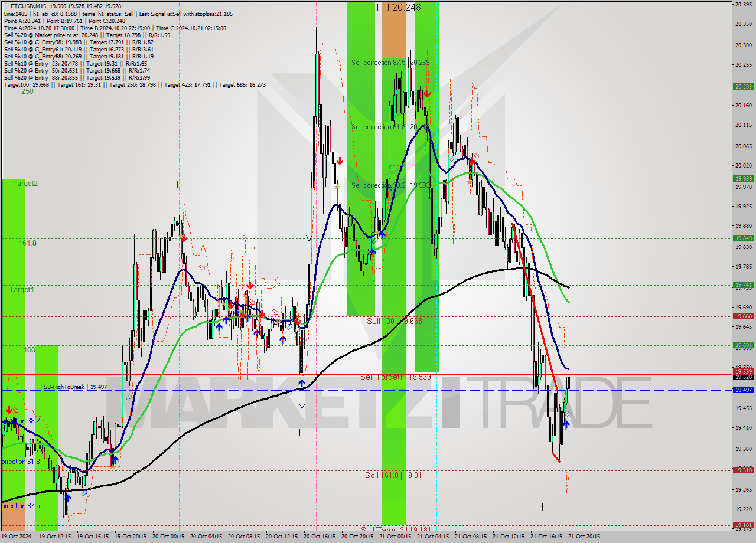Screen dimensions: 756x543
Task: Select the '20 Oct 16:15' time axis label
Action: [320, 537]
